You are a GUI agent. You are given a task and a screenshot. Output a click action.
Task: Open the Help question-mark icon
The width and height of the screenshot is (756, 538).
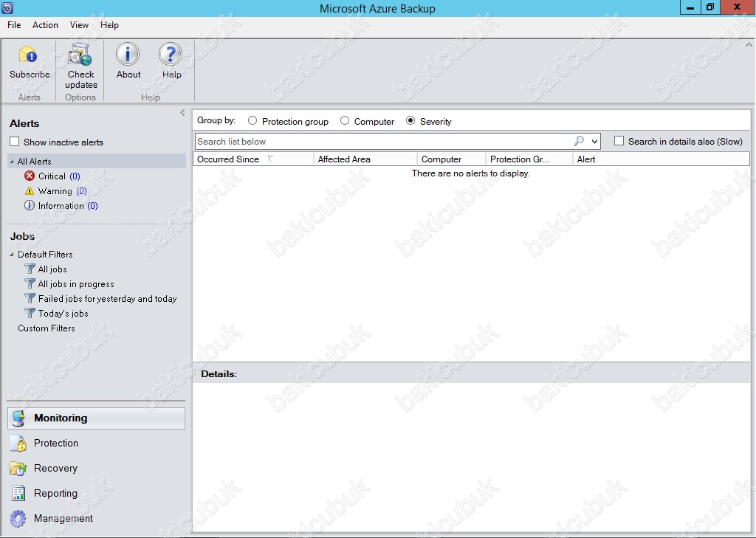pos(171,54)
